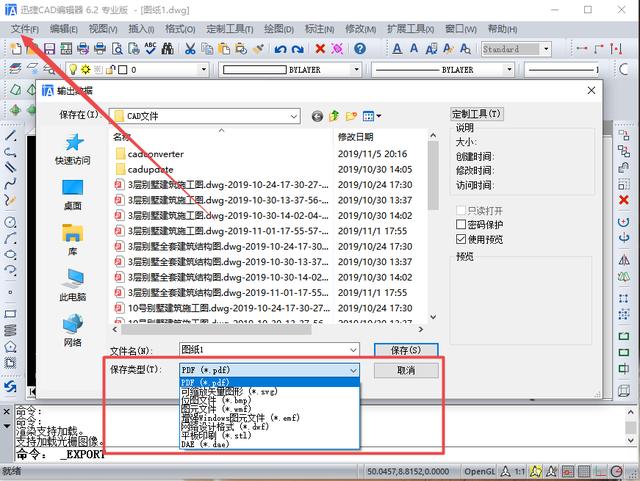
Task: Click the red X erase icon in right toolbar
Action: pyautogui.click(x=624, y=200)
